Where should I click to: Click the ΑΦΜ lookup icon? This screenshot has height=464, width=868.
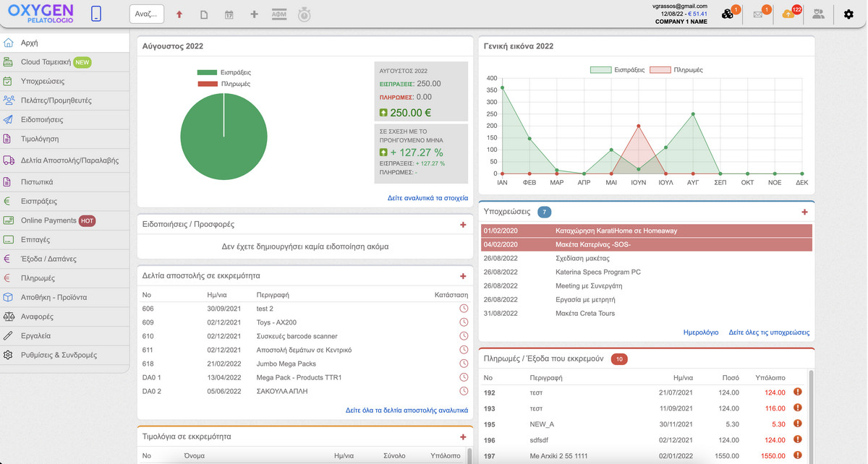(278, 14)
